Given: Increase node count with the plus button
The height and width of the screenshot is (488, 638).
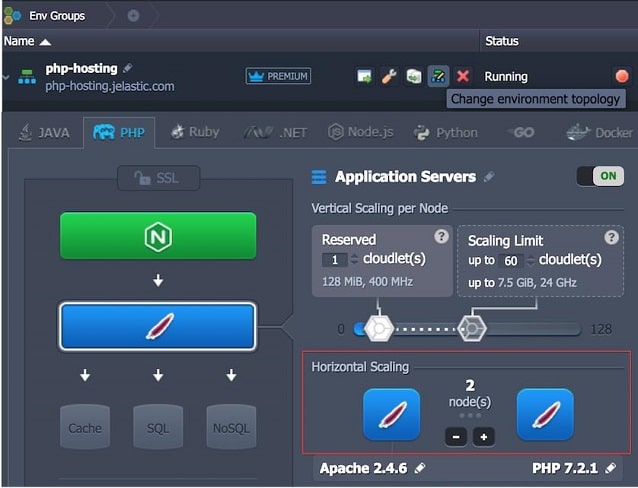Looking at the screenshot, I should [x=484, y=437].
